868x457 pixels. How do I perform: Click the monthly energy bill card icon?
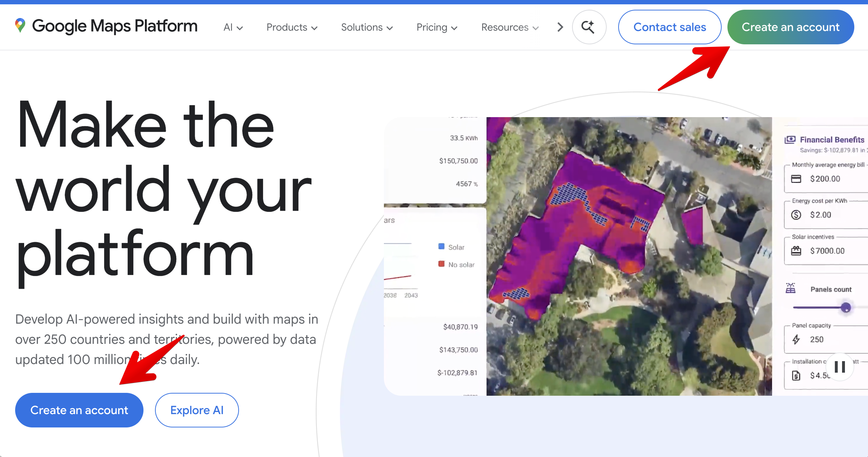(796, 179)
